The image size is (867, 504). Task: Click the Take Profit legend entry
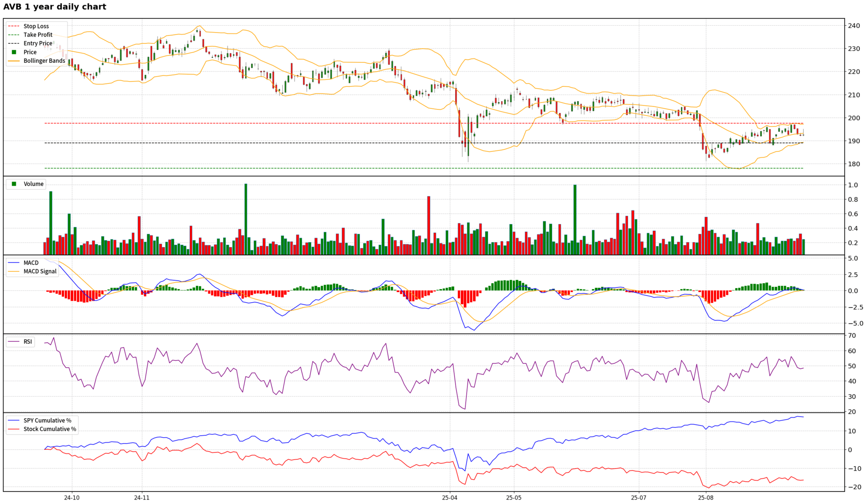38,35
